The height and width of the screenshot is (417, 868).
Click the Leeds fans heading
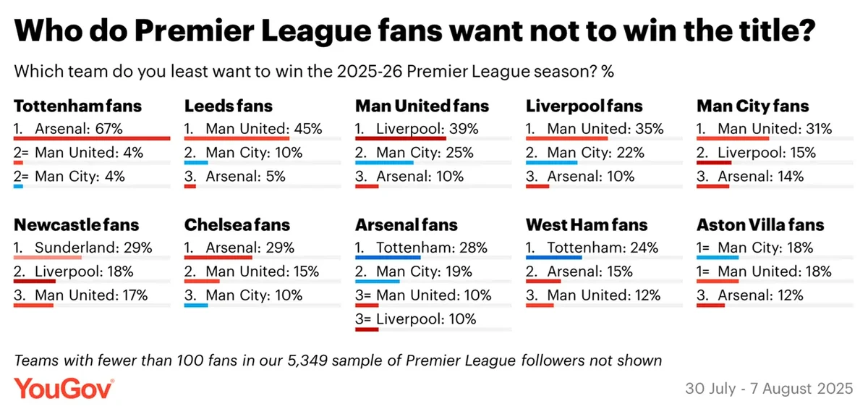point(229,106)
